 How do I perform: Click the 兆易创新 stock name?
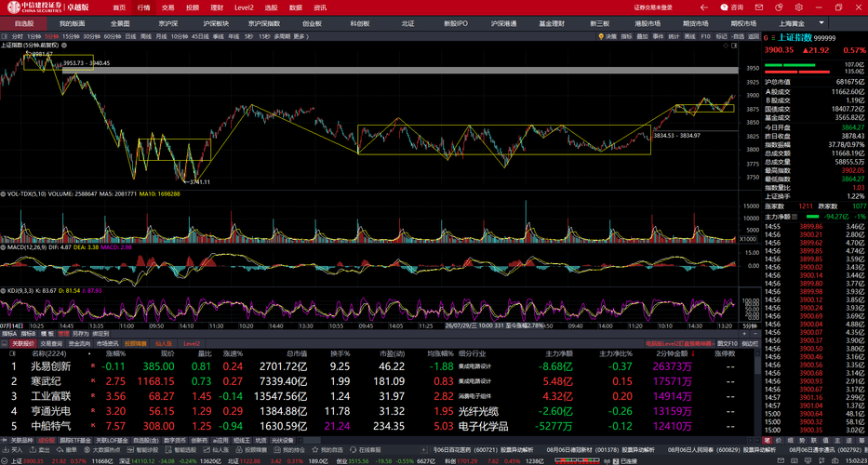(51, 366)
